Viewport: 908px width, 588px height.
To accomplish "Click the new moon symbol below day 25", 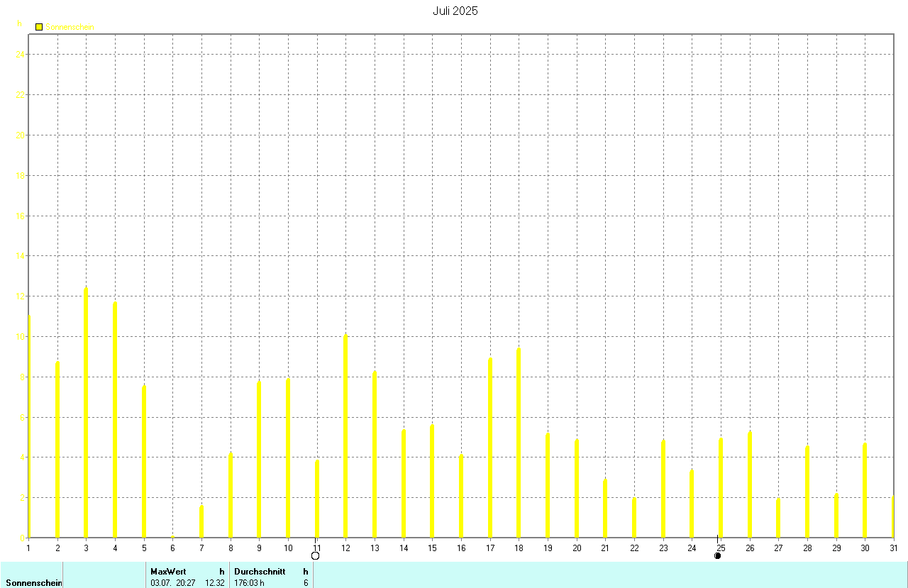I will [717, 555].
